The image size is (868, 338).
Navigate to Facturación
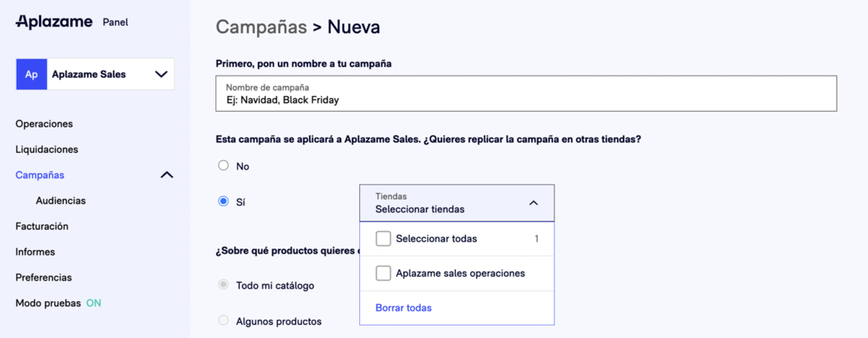(x=42, y=226)
